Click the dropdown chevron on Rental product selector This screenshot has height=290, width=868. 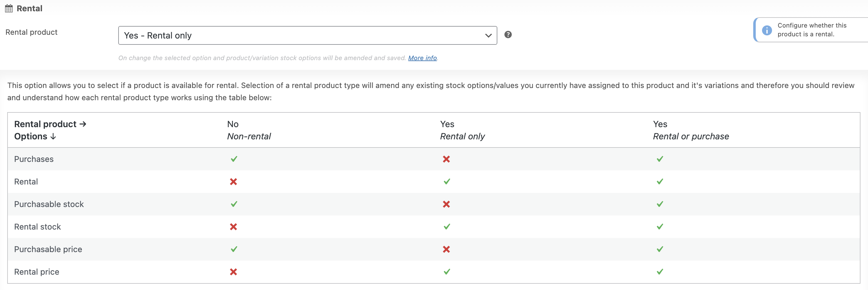(488, 35)
